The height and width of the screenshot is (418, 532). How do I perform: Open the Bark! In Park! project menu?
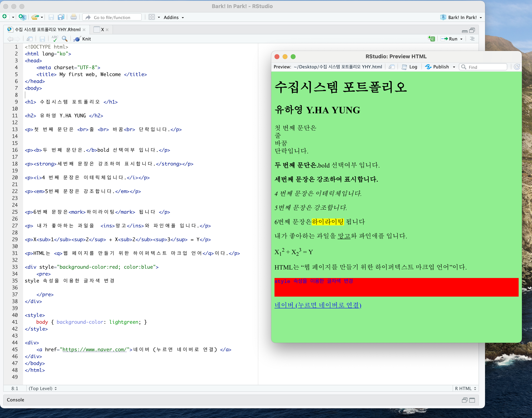(x=461, y=17)
